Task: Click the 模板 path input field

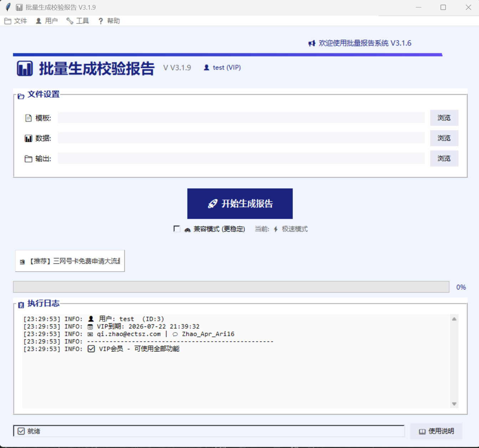Action: tap(241, 118)
